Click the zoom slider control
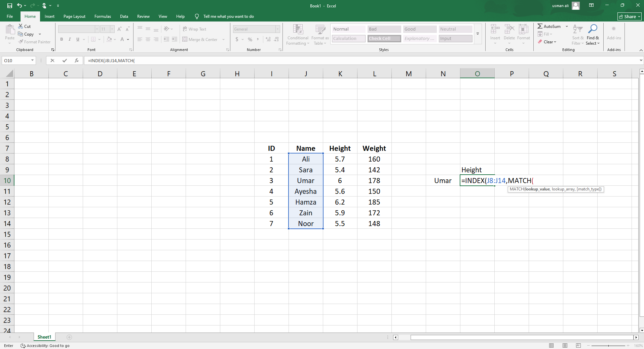Viewport: 644px width, 349px height. (608, 346)
